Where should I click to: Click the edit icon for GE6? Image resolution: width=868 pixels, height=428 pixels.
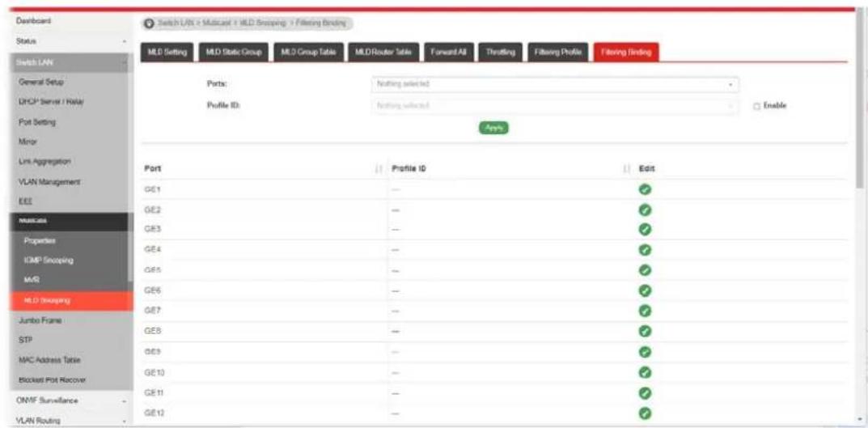point(645,290)
